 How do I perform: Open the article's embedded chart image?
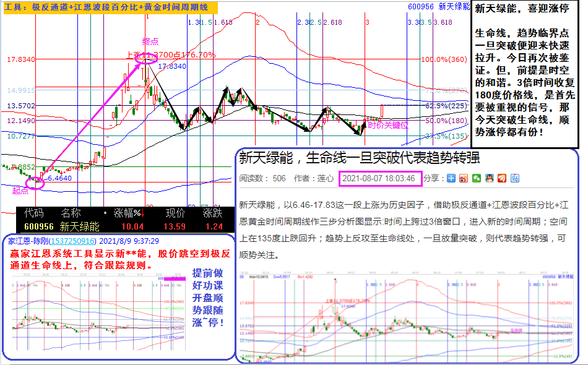point(407,317)
